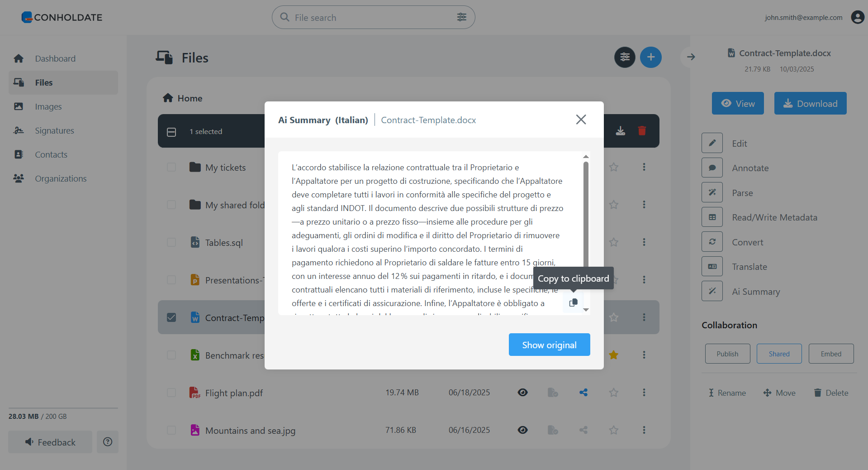This screenshot has height=470, width=868.
Task: Check the Tables.sql file checkbox
Action: [x=171, y=242]
